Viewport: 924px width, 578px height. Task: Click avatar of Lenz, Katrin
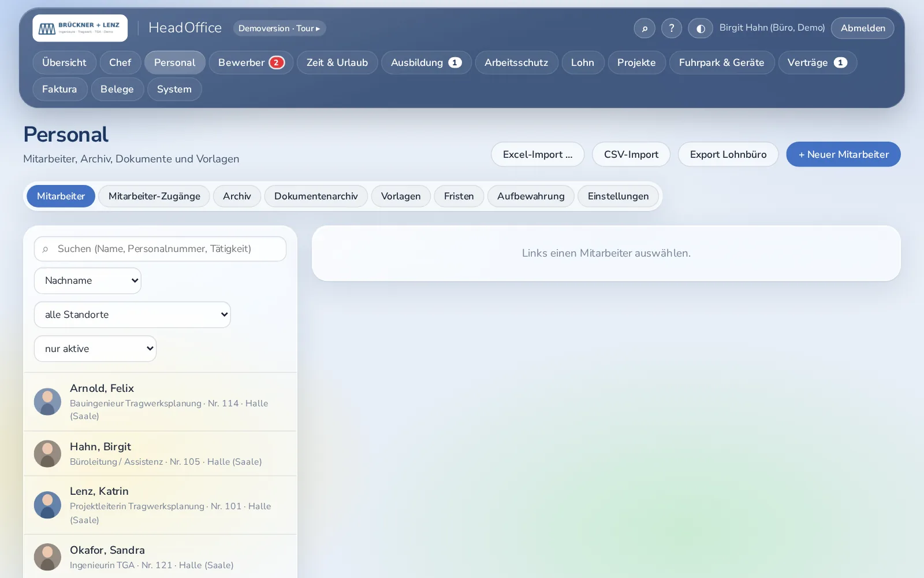(x=47, y=505)
